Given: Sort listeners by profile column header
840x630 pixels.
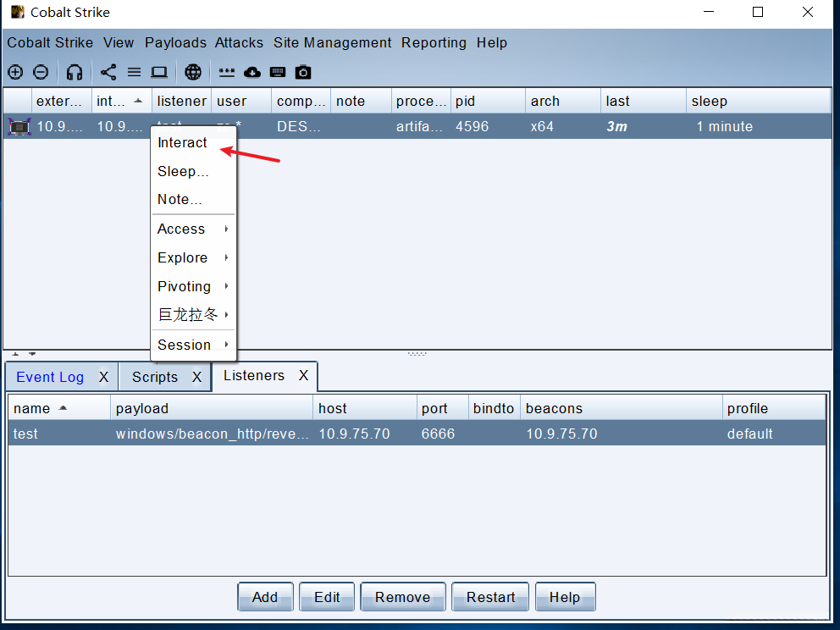Looking at the screenshot, I should click(x=774, y=408).
